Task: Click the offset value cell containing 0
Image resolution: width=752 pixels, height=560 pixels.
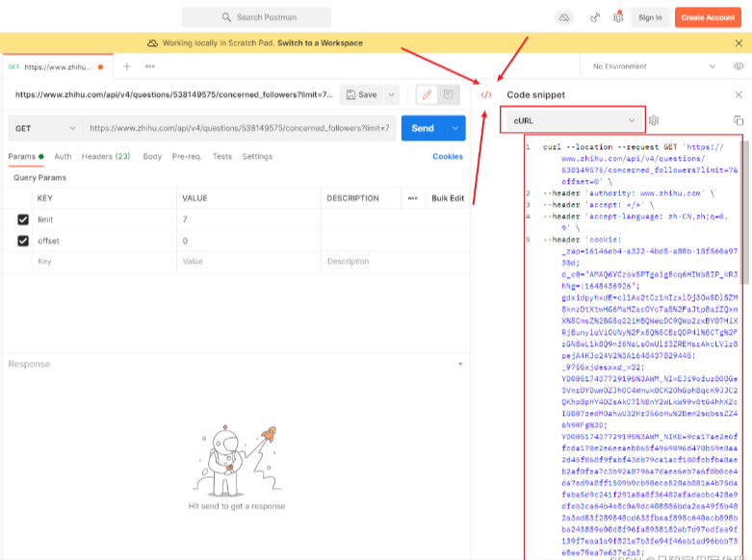Action: coord(248,241)
